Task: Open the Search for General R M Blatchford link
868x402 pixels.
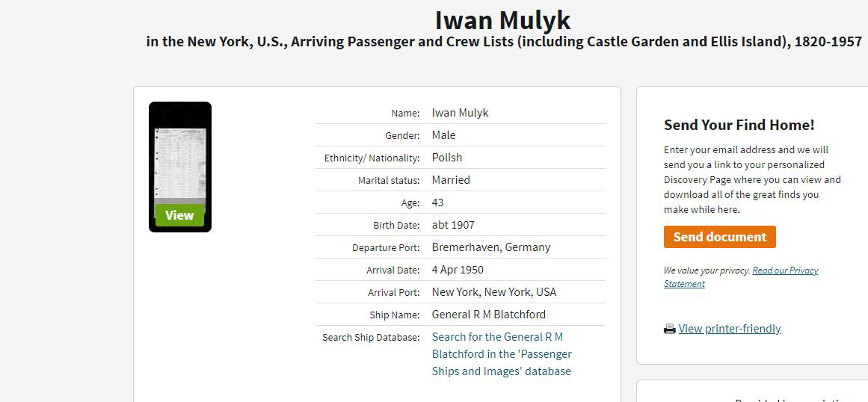Action: pyautogui.click(x=502, y=354)
